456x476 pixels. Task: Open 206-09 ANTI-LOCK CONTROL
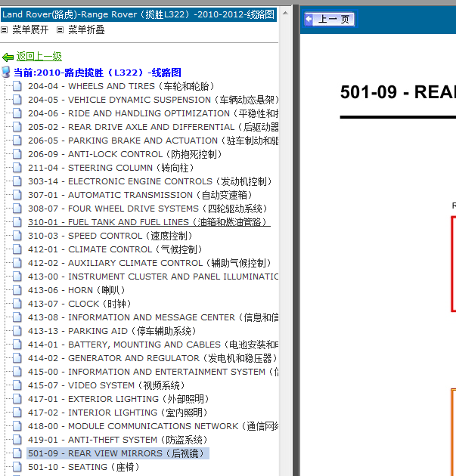point(126,154)
